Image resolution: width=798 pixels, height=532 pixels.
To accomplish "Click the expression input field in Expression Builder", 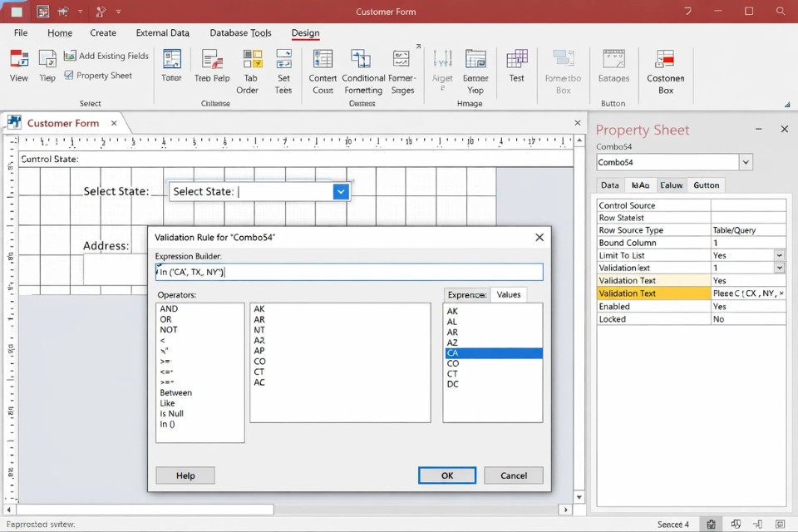I will [349, 272].
